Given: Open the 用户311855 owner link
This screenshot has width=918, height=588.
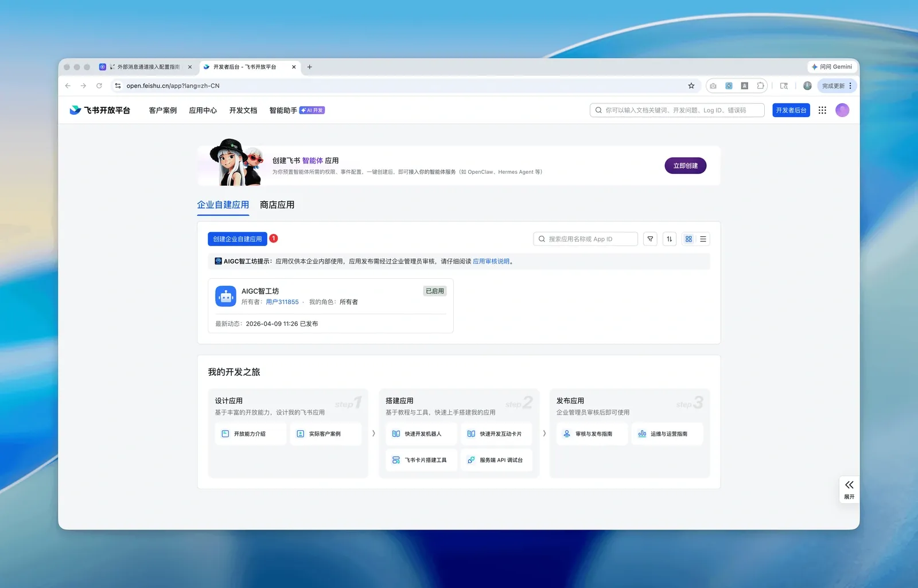Looking at the screenshot, I should click(282, 302).
